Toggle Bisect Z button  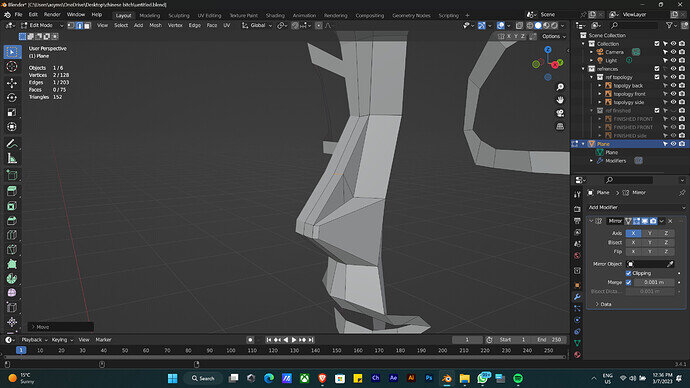pos(666,242)
